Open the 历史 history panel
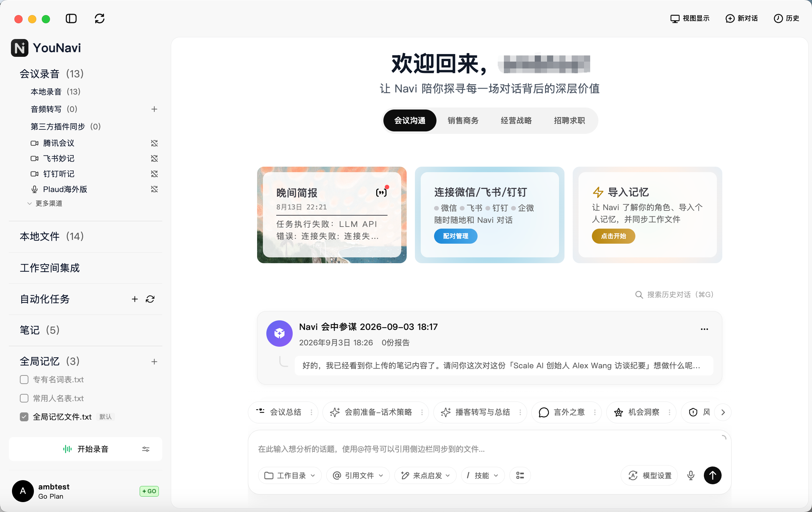812x512 pixels. tap(786, 18)
